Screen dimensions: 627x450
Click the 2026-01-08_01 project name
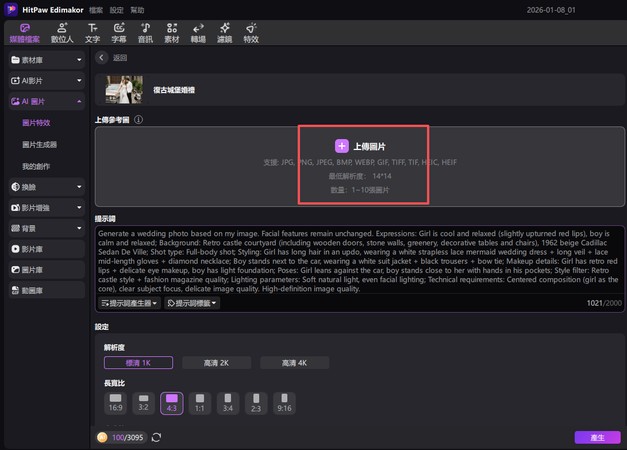pyautogui.click(x=551, y=10)
